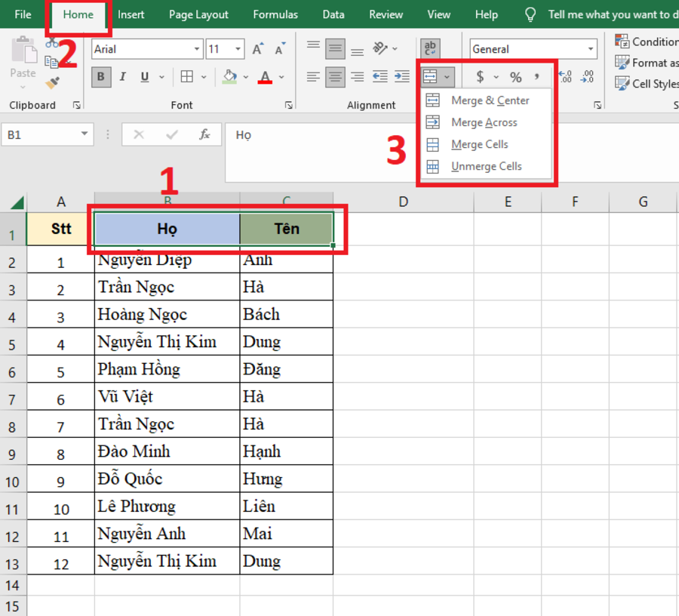This screenshot has width=679, height=616.
Task: Toggle Wrap Text button
Action: click(430, 48)
